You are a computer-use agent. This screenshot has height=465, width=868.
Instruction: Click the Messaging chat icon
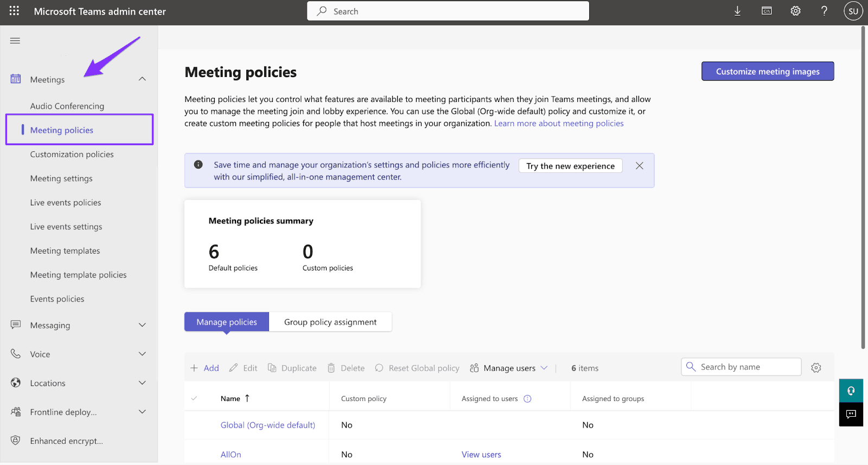point(16,325)
